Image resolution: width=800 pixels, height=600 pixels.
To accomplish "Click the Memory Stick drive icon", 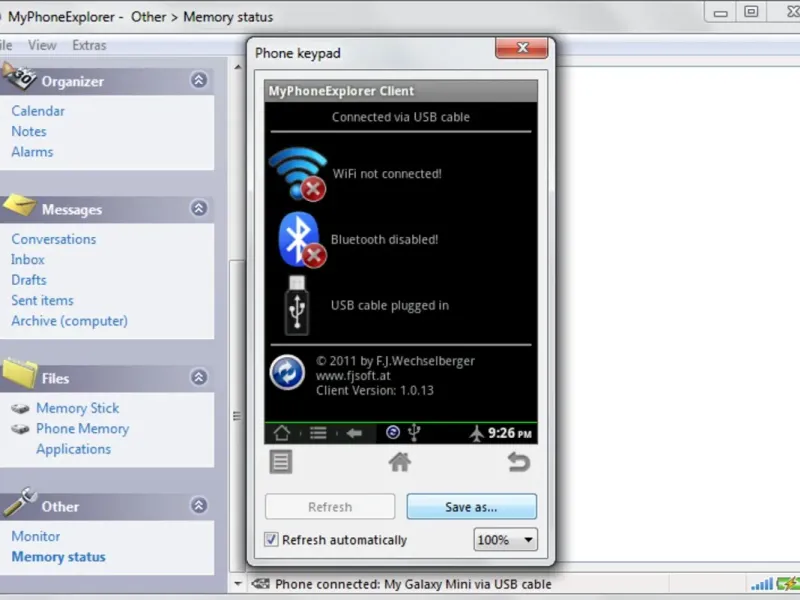I will (20, 408).
